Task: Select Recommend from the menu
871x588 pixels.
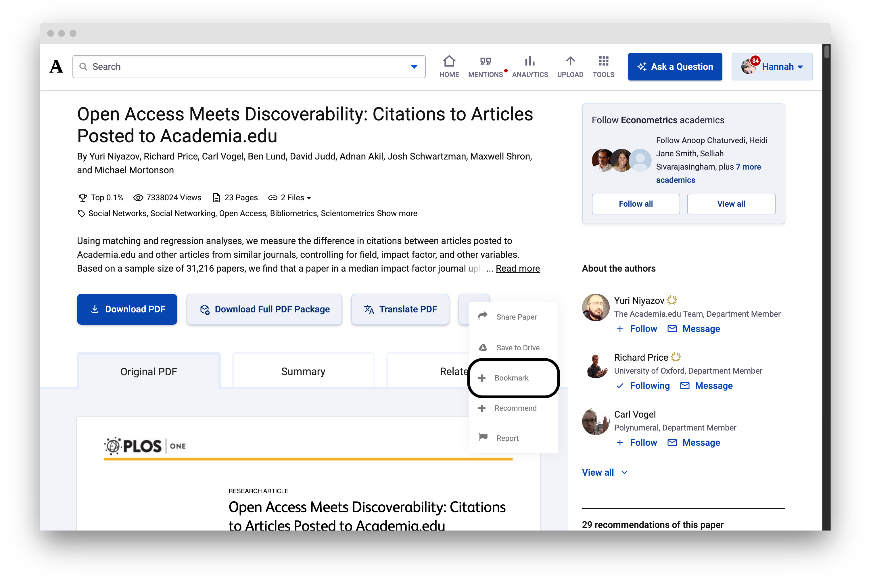Action: click(x=513, y=408)
